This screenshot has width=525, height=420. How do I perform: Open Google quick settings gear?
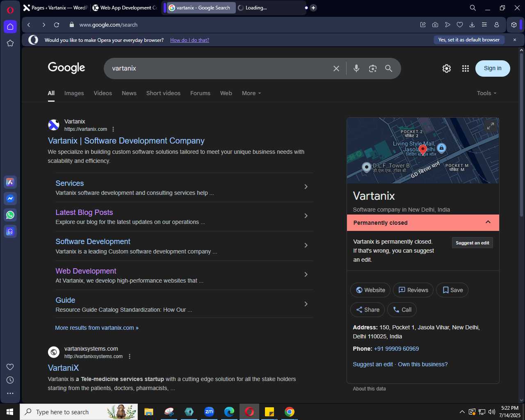(x=447, y=68)
